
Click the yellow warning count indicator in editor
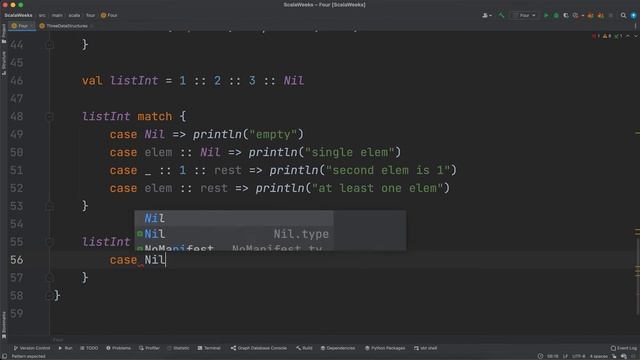(607, 36)
